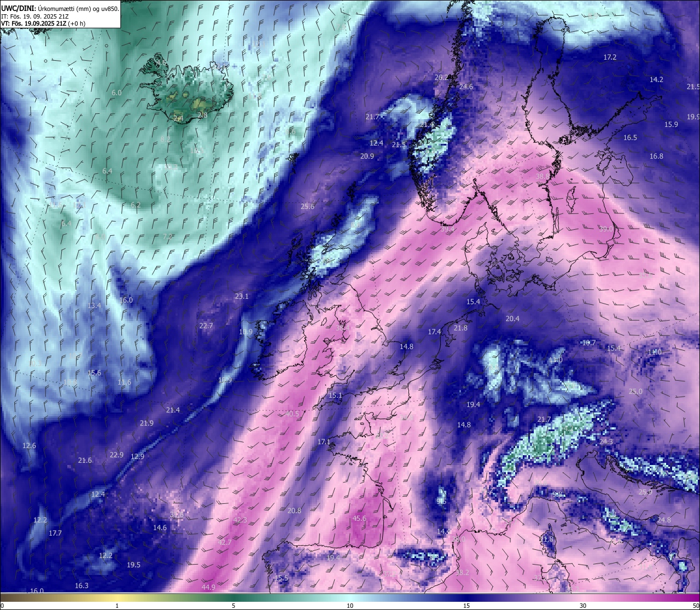Viewport: 700px width, 610px height.
Task: Click the 15.9 value over Finland
Action: [671, 125]
